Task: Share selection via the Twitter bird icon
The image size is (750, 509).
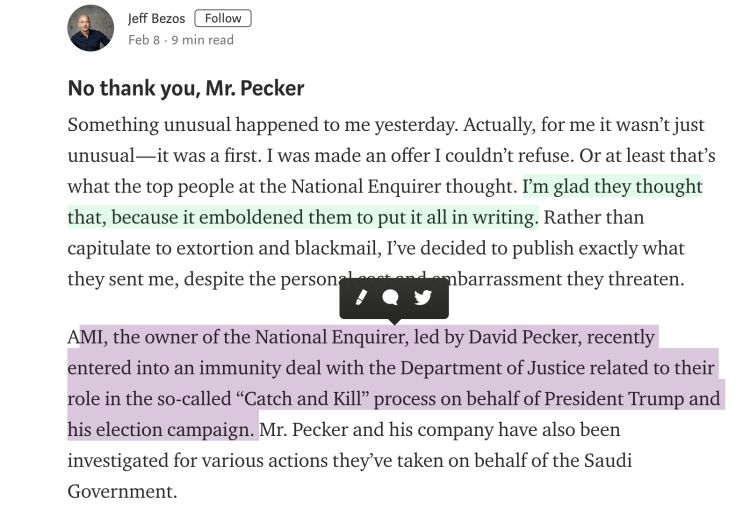Action: (423, 298)
